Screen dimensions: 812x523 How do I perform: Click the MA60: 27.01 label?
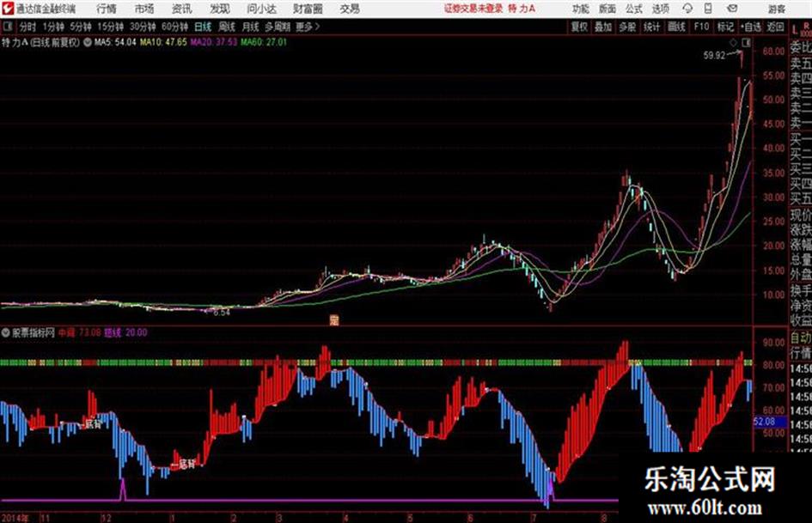coord(264,42)
